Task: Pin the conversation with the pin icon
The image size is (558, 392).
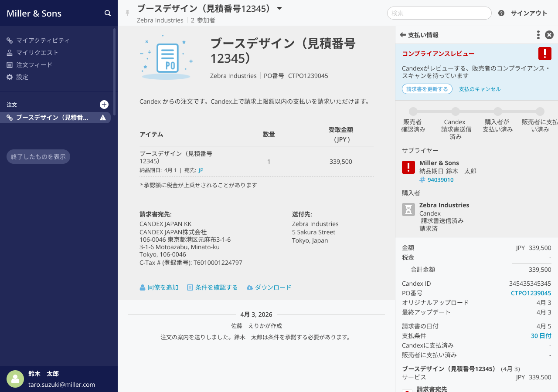Action: click(127, 13)
